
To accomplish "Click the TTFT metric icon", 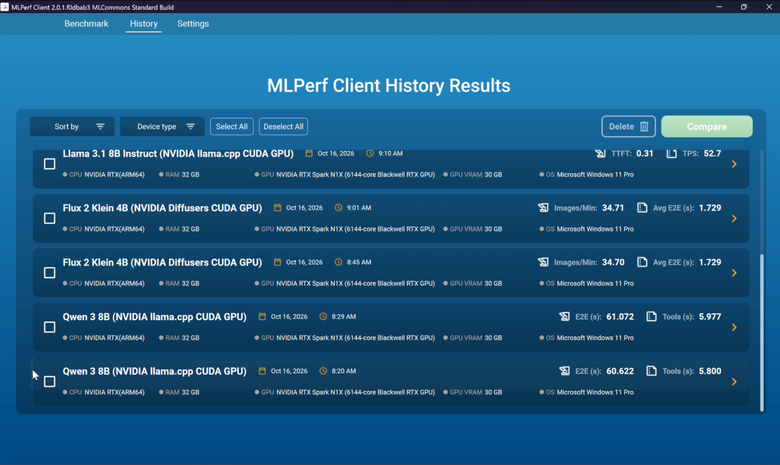I will click(600, 153).
